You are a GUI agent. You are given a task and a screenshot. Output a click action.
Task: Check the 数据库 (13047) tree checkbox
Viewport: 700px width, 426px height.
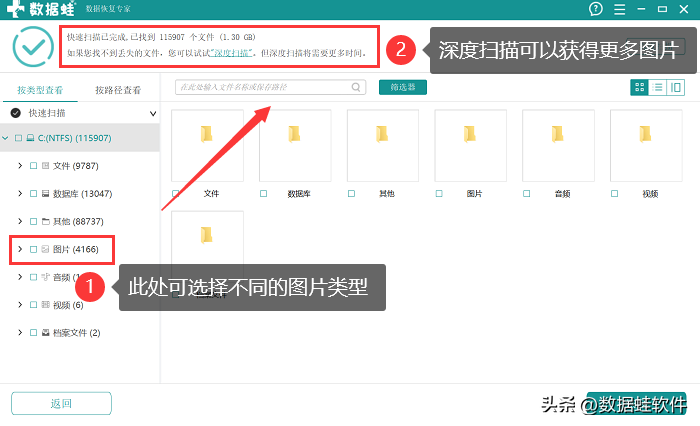click(x=33, y=193)
